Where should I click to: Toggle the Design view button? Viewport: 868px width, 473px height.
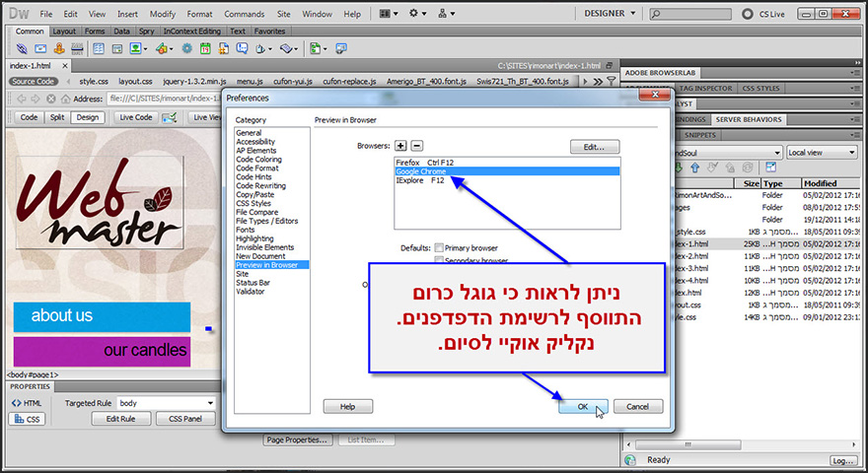pos(88,117)
